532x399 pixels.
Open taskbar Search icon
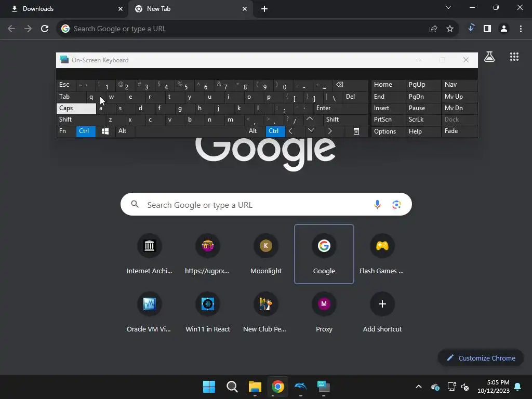coord(232,387)
